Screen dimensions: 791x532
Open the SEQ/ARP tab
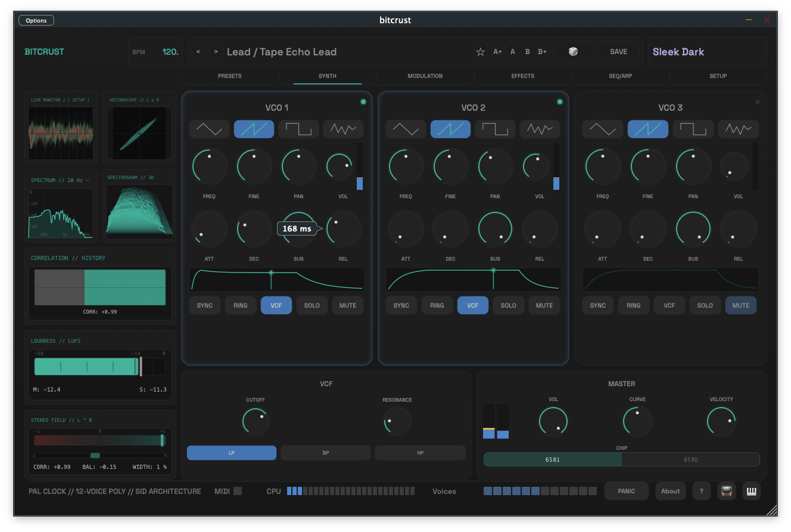[x=621, y=76]
